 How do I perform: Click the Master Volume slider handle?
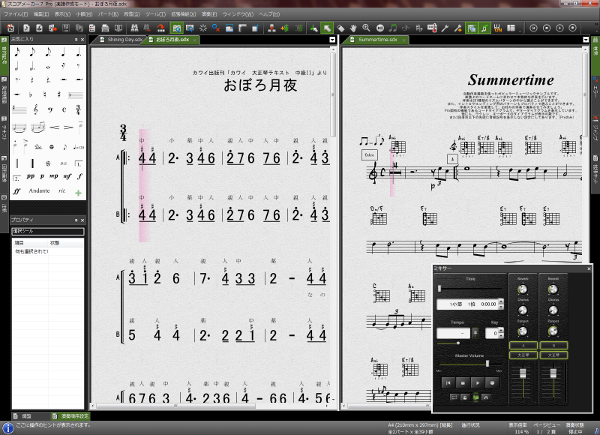pyautogui.click(x=487, y=363)
